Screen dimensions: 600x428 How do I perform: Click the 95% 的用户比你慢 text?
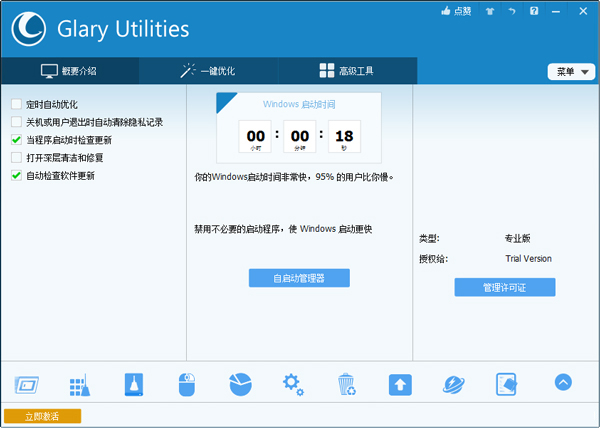[x=354, y=177]
